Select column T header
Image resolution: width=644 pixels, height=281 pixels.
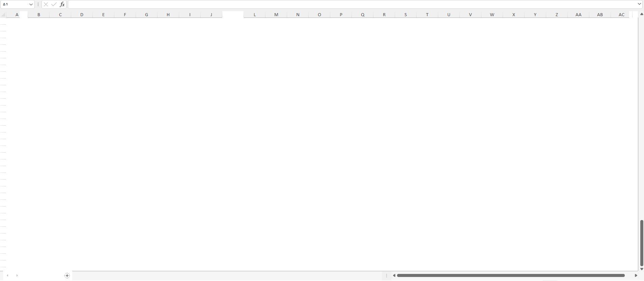427,14
